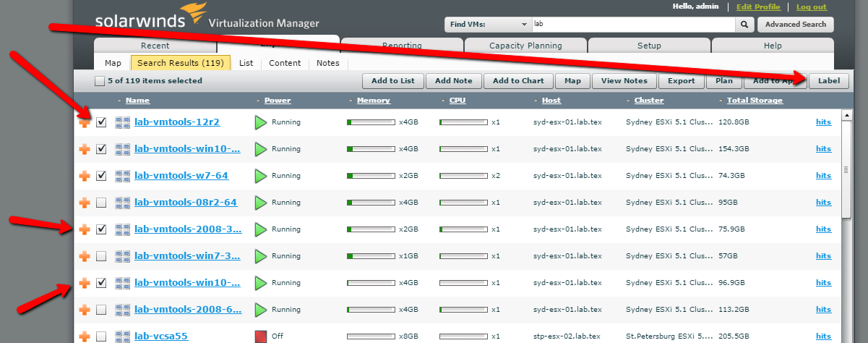
Task: Click green play icon in lab-vmtools-2008-6 row
Action: click(261, 310)
